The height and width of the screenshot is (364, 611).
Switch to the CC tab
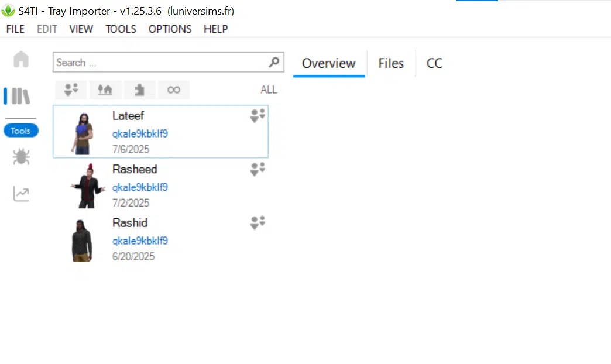[x=434, y=63]
